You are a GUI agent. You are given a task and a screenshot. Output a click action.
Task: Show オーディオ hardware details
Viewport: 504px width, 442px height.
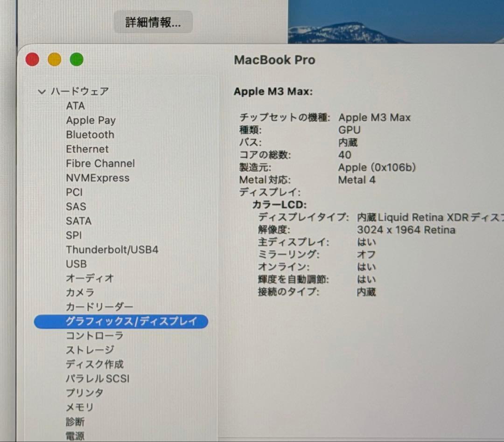point(90,278)
